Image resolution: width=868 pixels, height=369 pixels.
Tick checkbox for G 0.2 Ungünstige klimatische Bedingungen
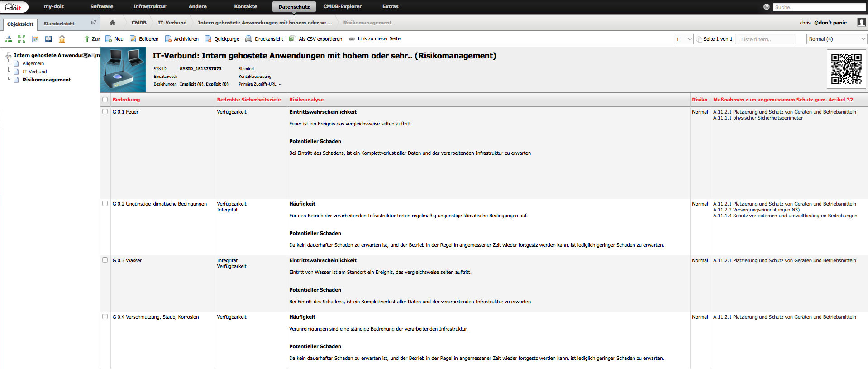(105, 203)
